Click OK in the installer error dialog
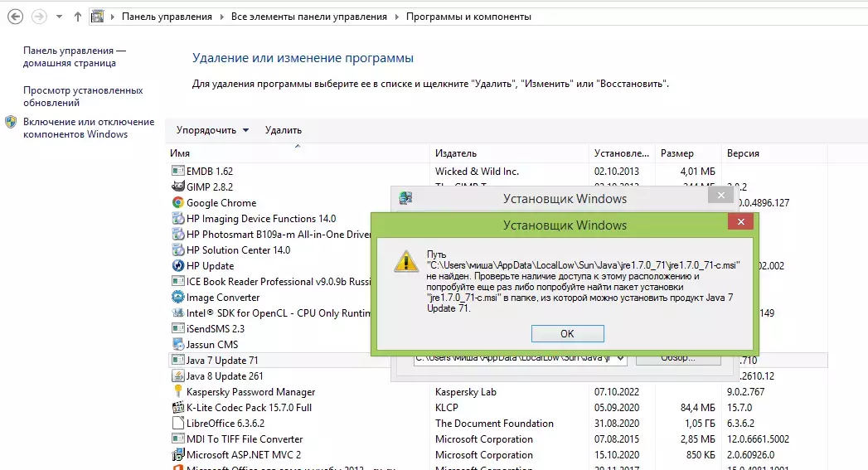This screenshot has height=470, width=868. [x=567, y=334]
